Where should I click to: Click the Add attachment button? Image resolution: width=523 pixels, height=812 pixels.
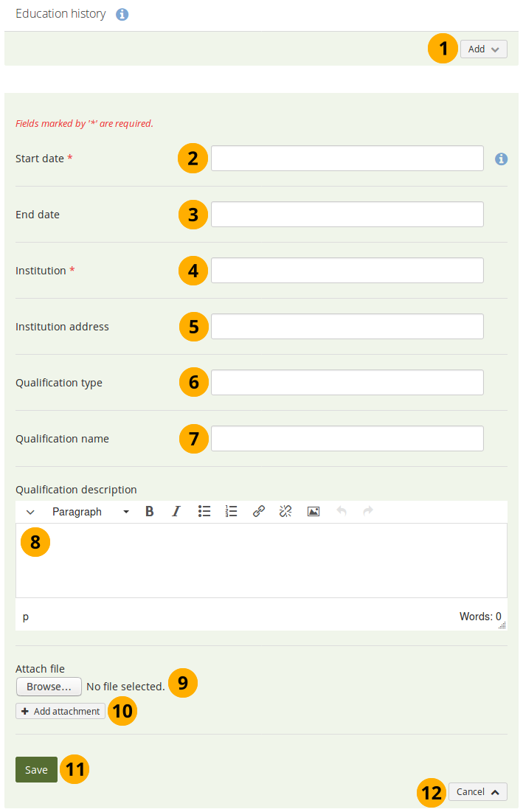click(x=60, y=712)
